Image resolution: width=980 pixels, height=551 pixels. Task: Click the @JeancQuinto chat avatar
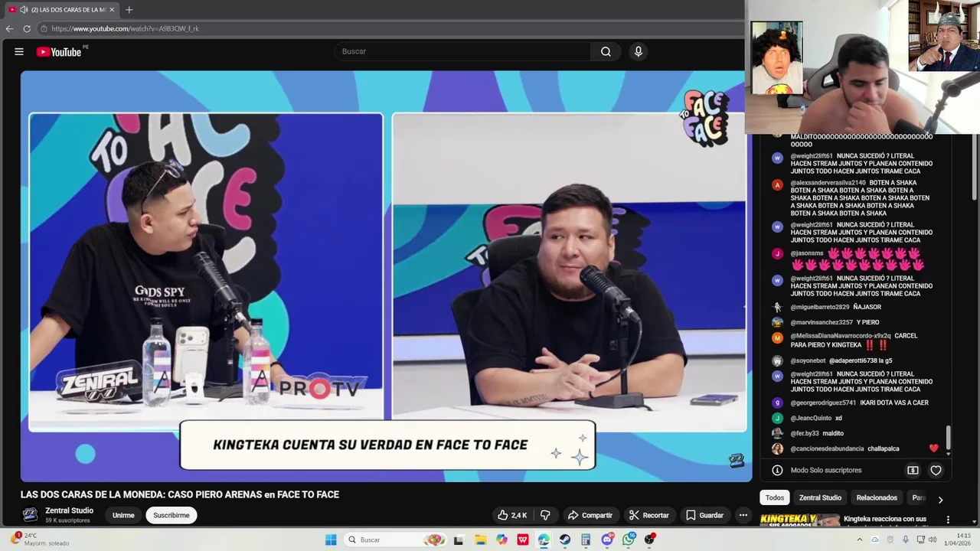pos(777,418)
